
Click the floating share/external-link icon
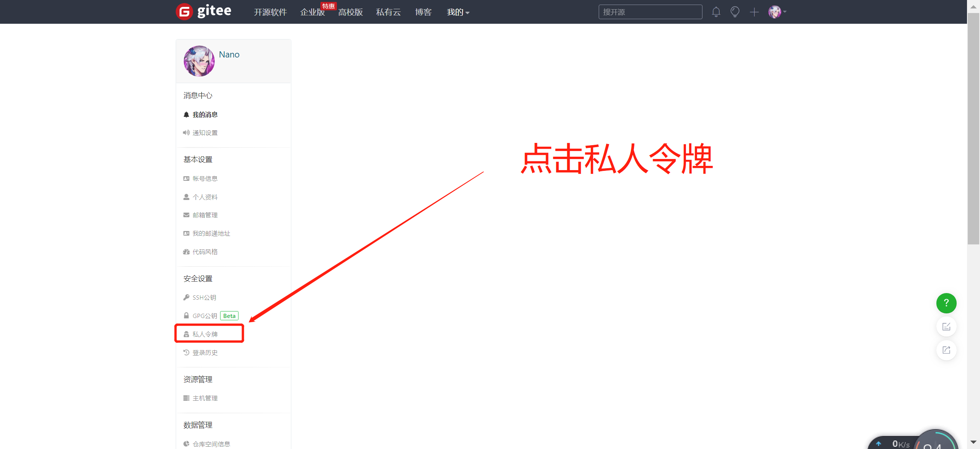click(946, 350)
